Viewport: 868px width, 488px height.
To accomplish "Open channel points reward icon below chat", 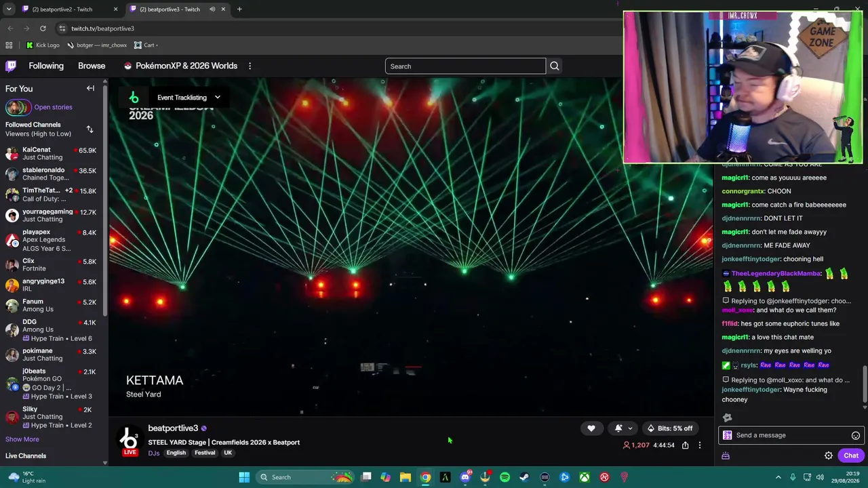I will pos(726,456).
